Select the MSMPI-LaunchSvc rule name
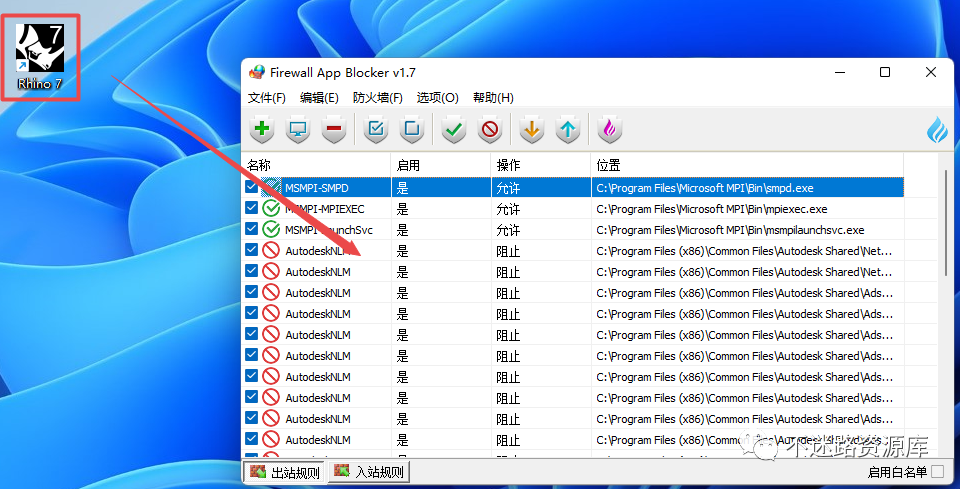This screenshot has height=489, width=960. (x=329, y=230)
